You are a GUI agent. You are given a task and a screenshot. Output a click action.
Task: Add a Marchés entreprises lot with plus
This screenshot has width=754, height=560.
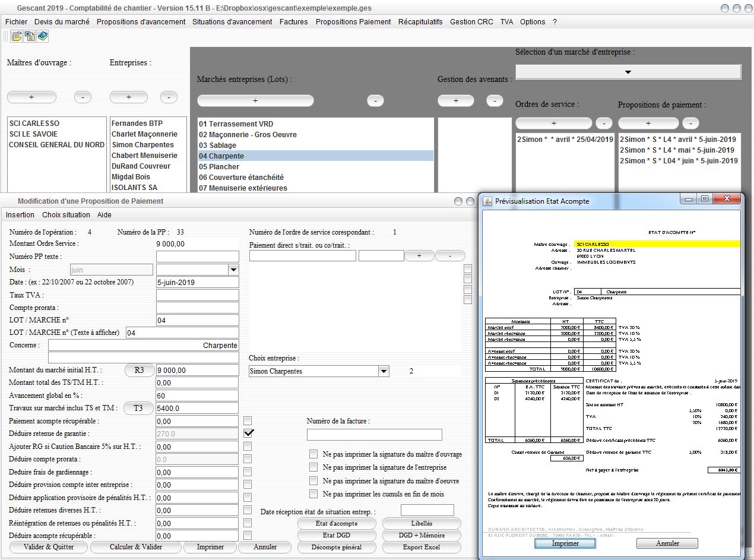coord(255,101)
